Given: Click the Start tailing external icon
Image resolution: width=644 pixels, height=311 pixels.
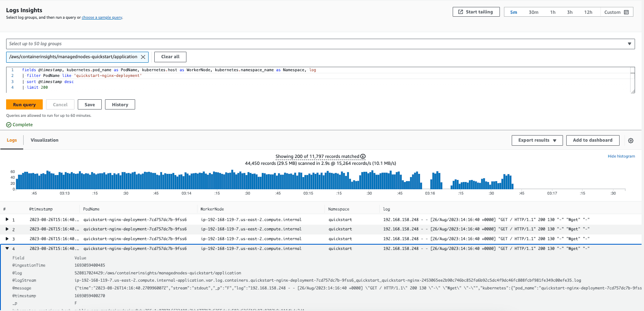Looking at the screenshot, I should coord(460,12).
